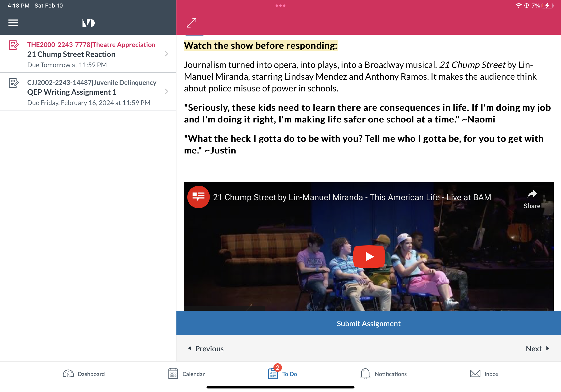Screen dimensions: 561x392
Task: Tap the 'Due Tomorrow at 11:59 PM' text
Action: click(x=67, y=65)
